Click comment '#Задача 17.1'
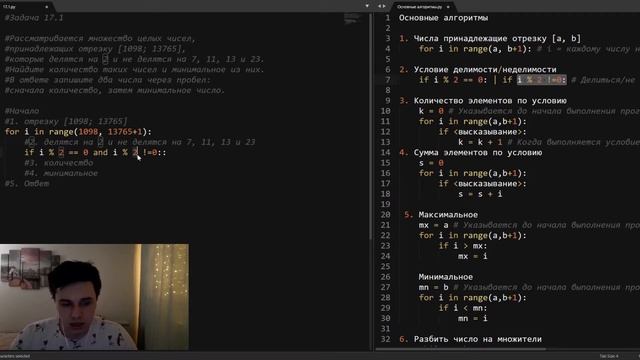Screen dimensions: 640x360 tap(34, 18)
